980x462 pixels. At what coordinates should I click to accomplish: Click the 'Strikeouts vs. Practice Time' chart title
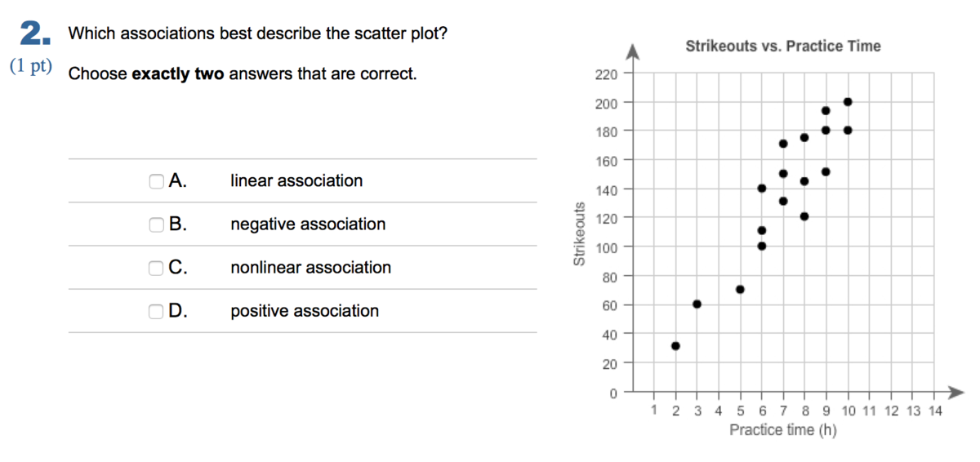(783, 47)
